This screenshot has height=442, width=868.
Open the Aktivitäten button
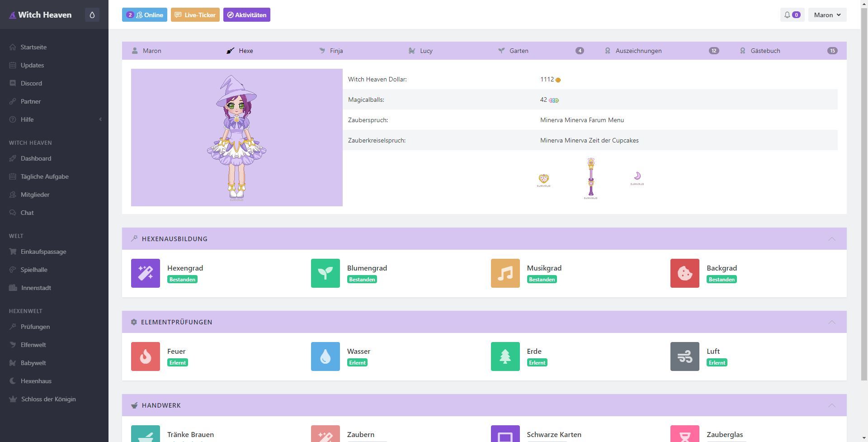[246, 15]
